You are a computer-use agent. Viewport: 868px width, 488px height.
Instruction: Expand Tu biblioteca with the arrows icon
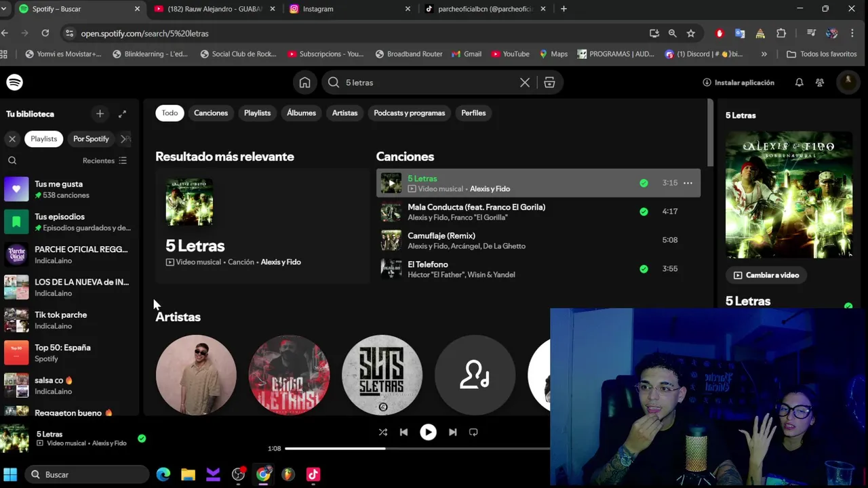(x=122, y=114)
